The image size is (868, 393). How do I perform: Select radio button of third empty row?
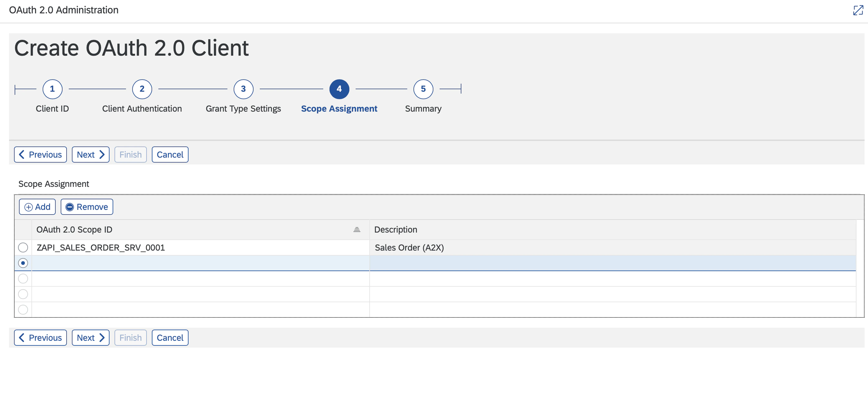pyautogui.click(x=23, y=279)
